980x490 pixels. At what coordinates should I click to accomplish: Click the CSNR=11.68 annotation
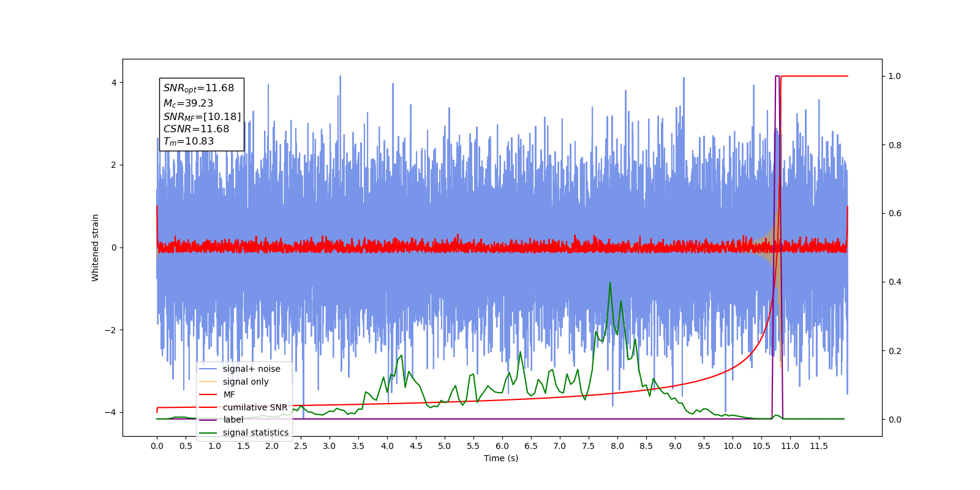pos(196,129)
